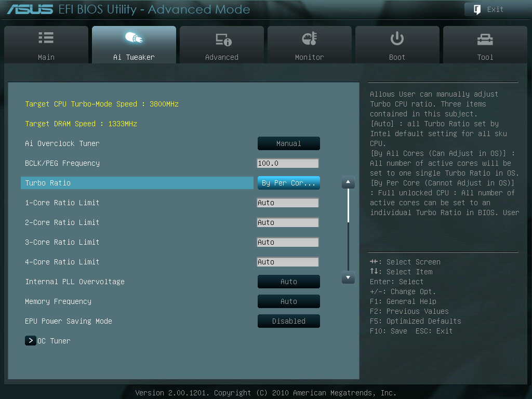The width and height of the screenshot is (532, 399).
Task: Click the Monitor tab gauge icon
Action: click(310, 38)
